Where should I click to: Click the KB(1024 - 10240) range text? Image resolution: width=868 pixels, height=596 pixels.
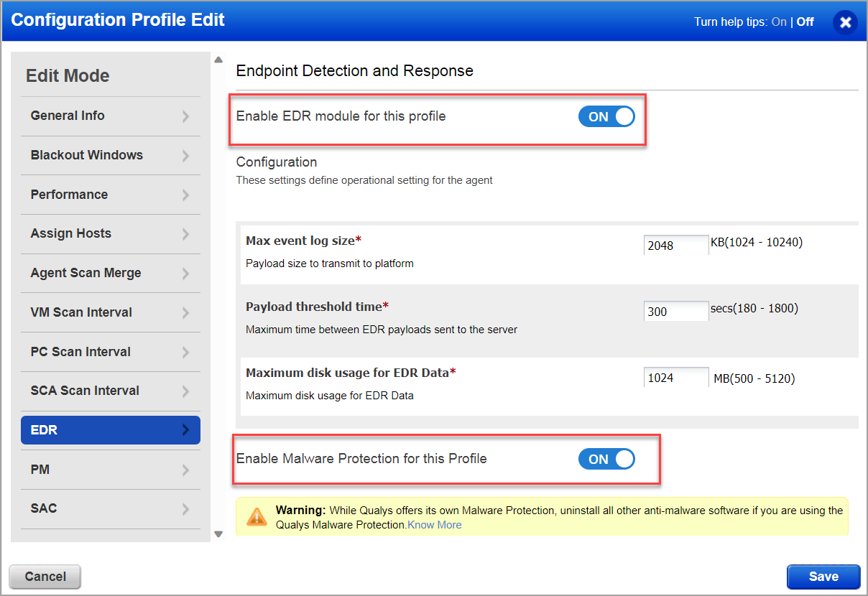(x=757, y=243)
